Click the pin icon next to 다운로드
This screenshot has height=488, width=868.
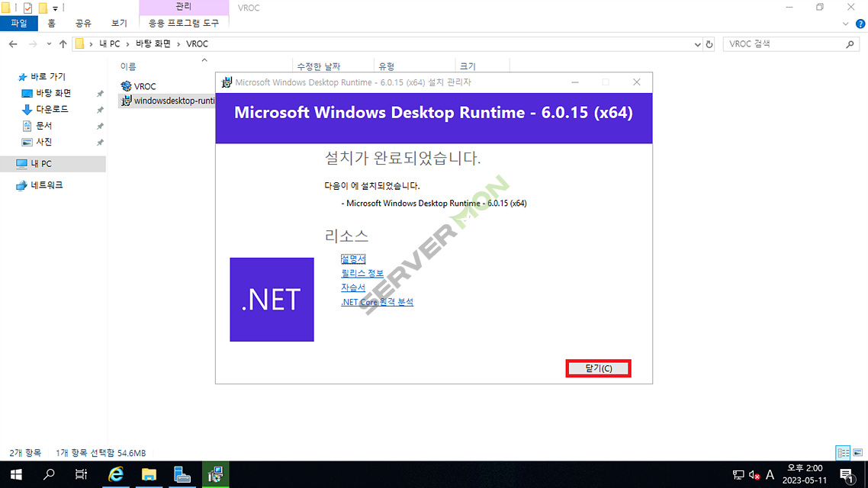click(x=100, y=110)
